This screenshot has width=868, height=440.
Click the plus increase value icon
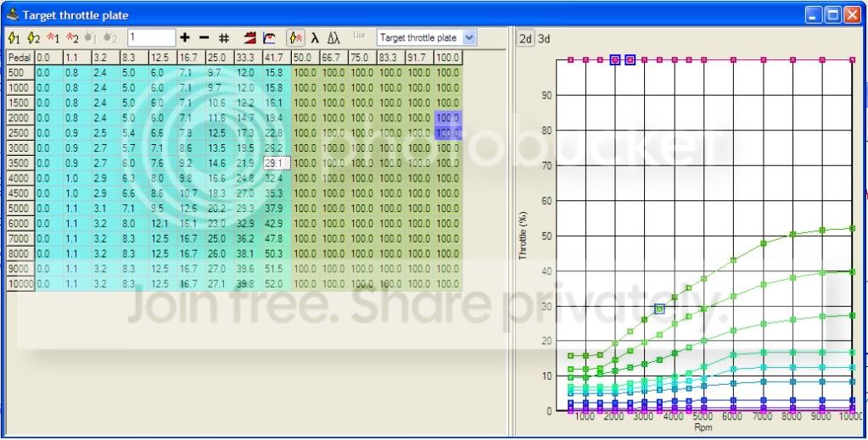click(185, 38)
